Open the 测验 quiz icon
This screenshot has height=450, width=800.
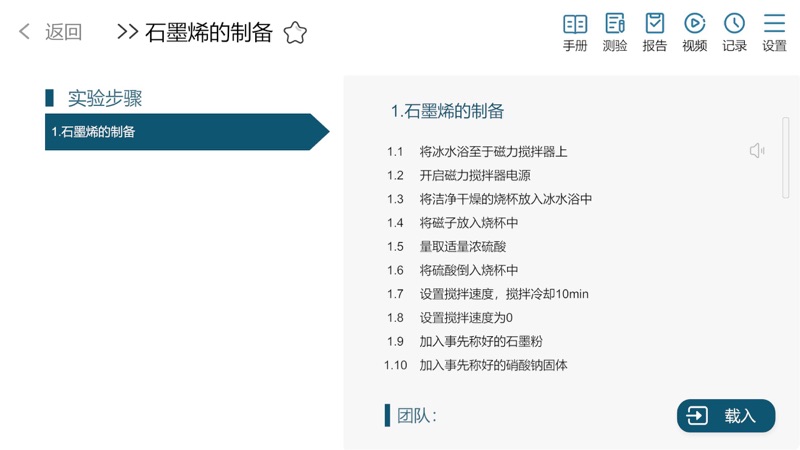pos(615,32)
